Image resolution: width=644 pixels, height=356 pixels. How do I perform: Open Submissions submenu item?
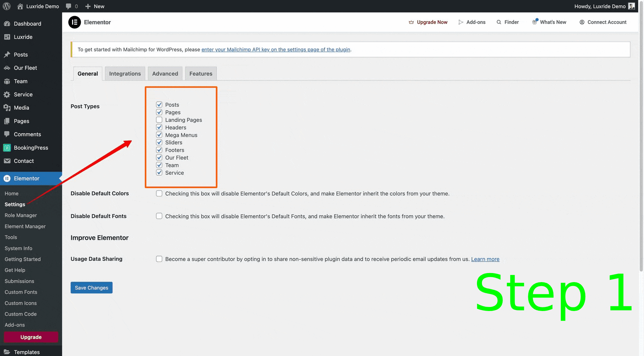click(x=19, y=281)
